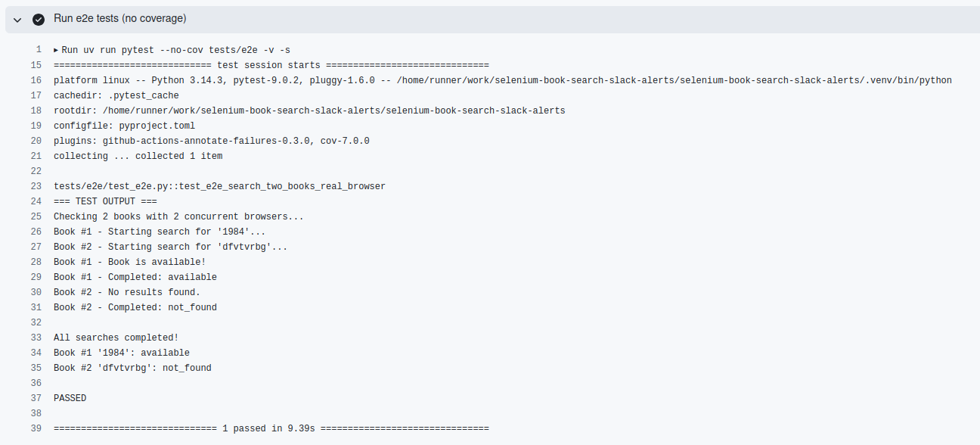Click line number 15 beside the test session banner
The image size is (980, 445).
(36, 65)
